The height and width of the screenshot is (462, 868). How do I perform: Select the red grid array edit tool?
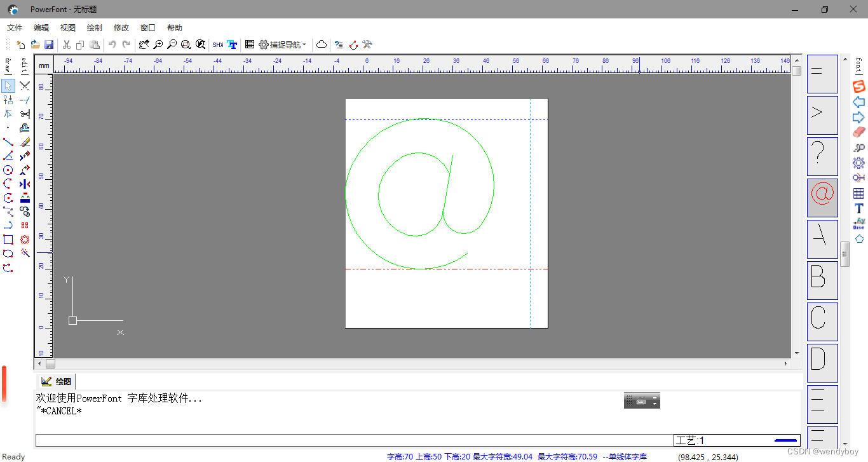tap(25, 226)
